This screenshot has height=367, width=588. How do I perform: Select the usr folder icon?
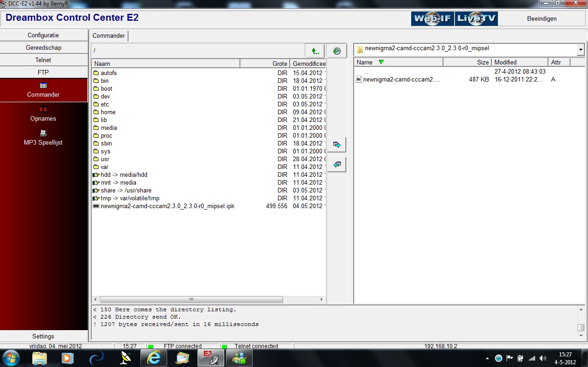96,159
